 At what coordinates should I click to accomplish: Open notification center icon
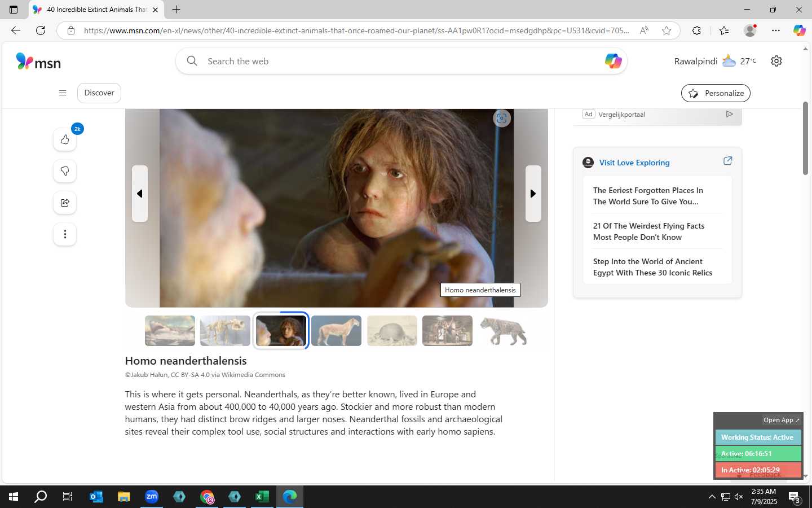coord(795,498)
